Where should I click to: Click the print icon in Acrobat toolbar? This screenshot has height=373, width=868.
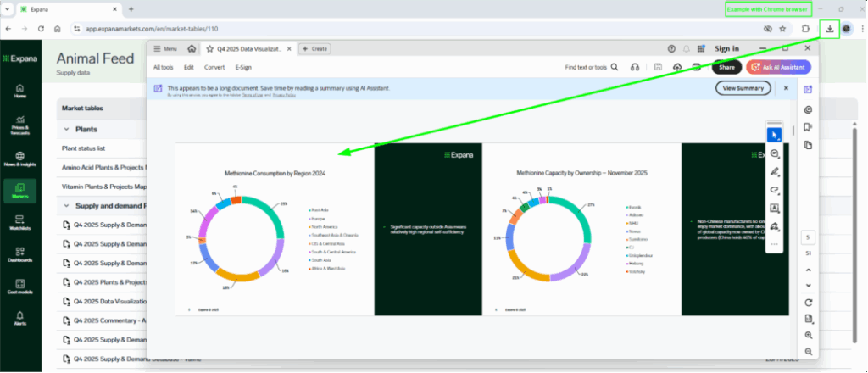tap(696, 67)
